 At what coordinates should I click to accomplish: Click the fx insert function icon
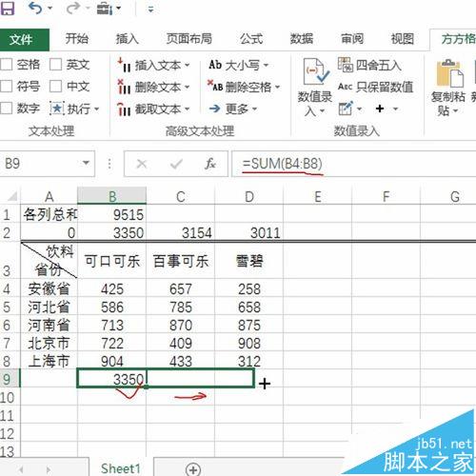[210, 164]
